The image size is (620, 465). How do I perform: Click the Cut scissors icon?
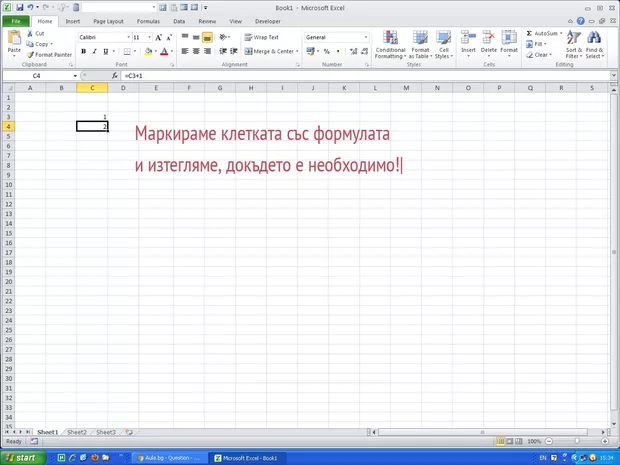click(30, 34)
